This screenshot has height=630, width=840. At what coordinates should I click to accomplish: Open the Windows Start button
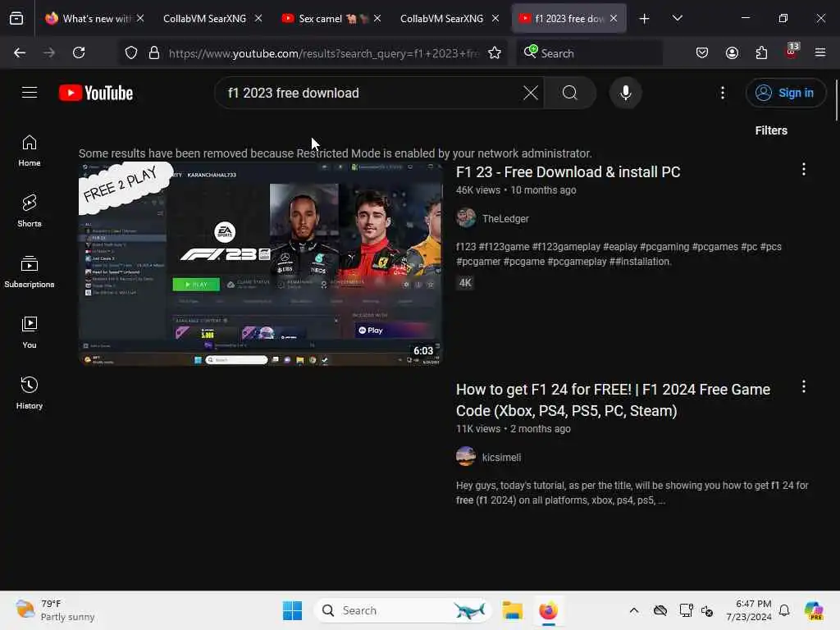click(293, 610)
